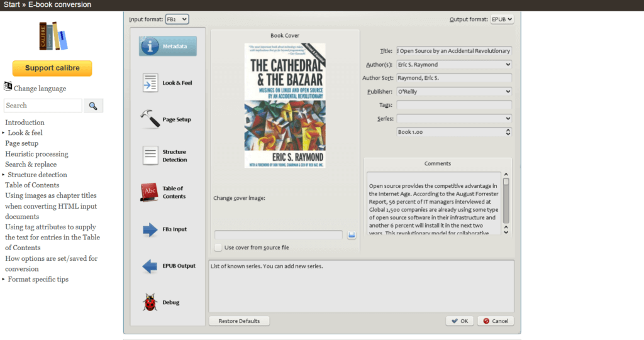Click the Page Setup hammer icon

(x=150, y=119)
